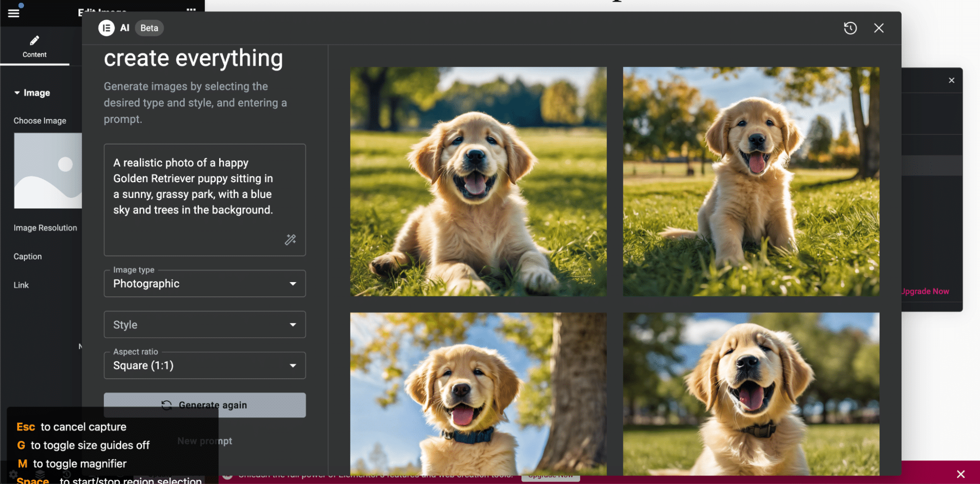Follow the Upgrade Now link

coord(926,291)
